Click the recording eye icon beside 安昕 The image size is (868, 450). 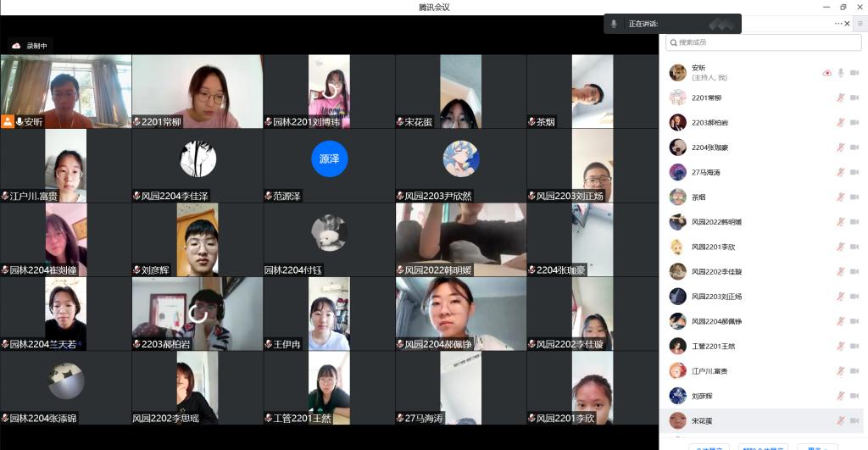click(x=826, y=73)
